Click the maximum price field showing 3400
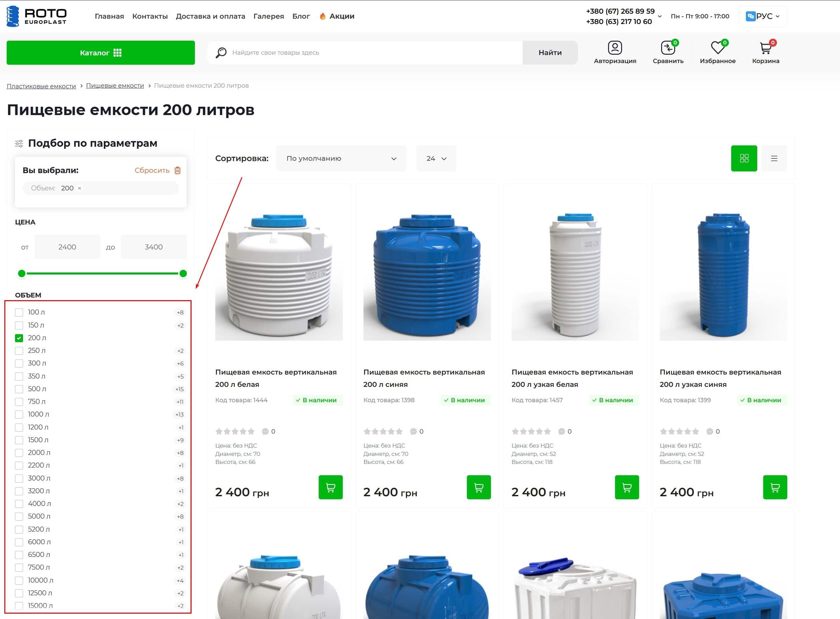The image size is (840, 619). pos(154,247)
